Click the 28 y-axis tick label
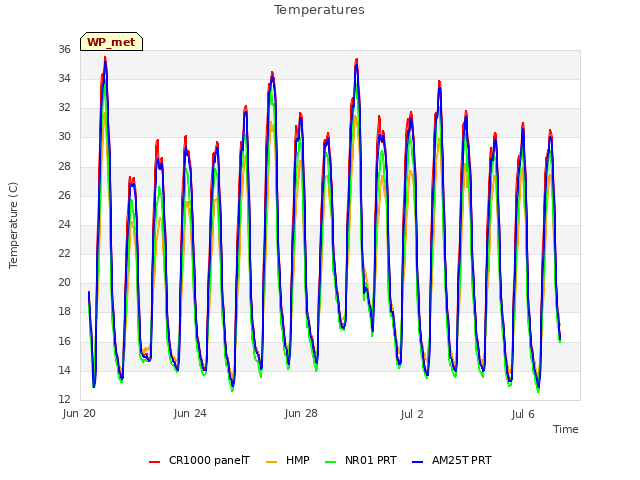Image resolution: width=640 pixels, height=480 pixels. [64, 167]
